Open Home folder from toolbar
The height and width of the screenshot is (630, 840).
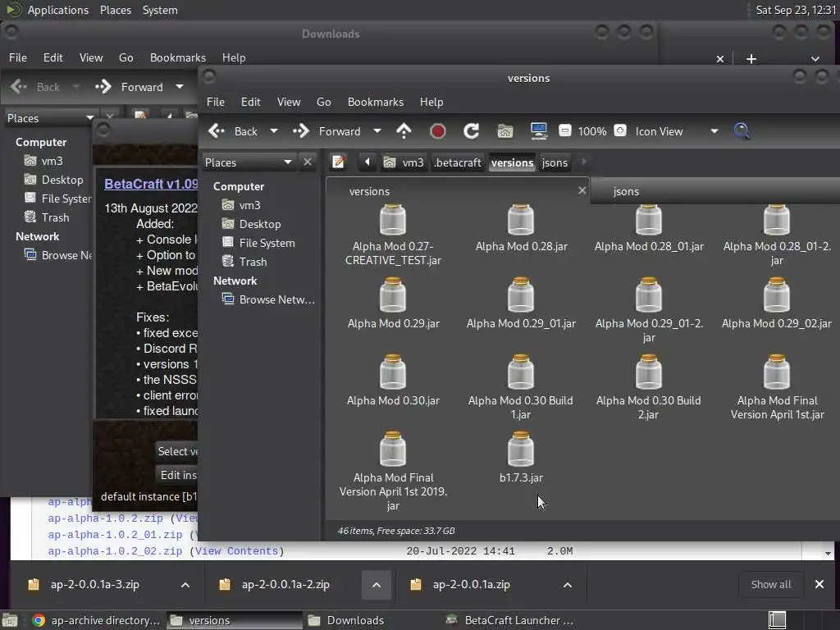click(504, 131)
